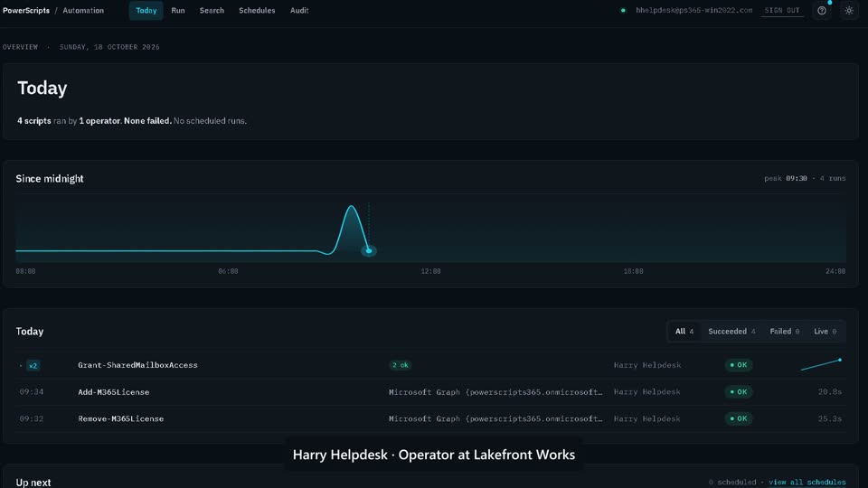Click the peak of the activity chart
The width and height of the screenshot is (868, 488).
(x=352, y=207)
